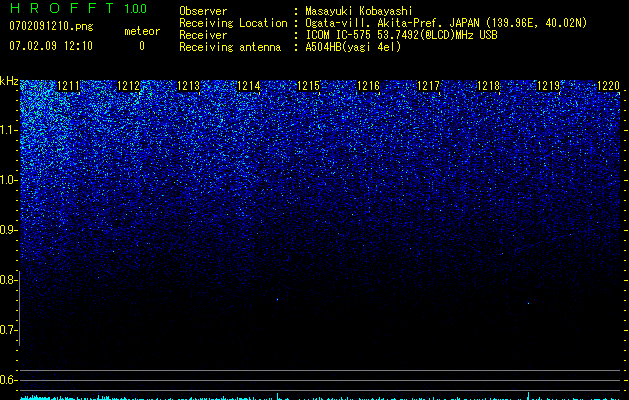Click the meteor count value 0

point(142,46)
